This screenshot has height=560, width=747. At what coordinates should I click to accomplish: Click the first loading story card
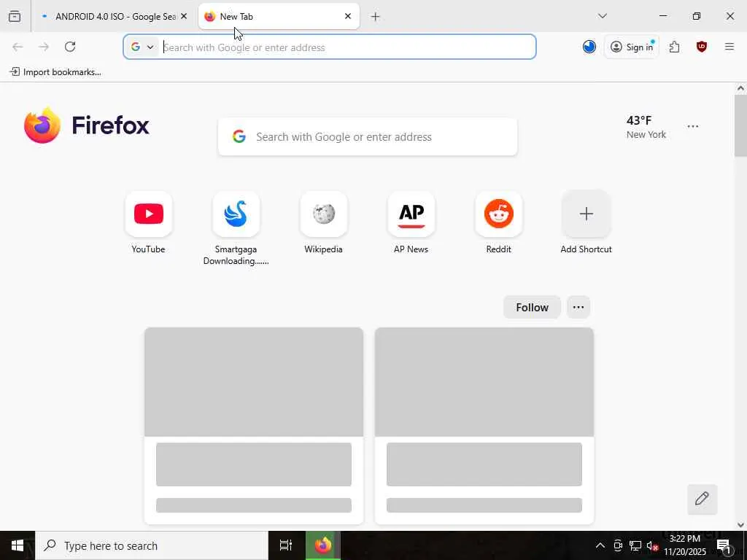pyautogui.click(x=254, y=425)
